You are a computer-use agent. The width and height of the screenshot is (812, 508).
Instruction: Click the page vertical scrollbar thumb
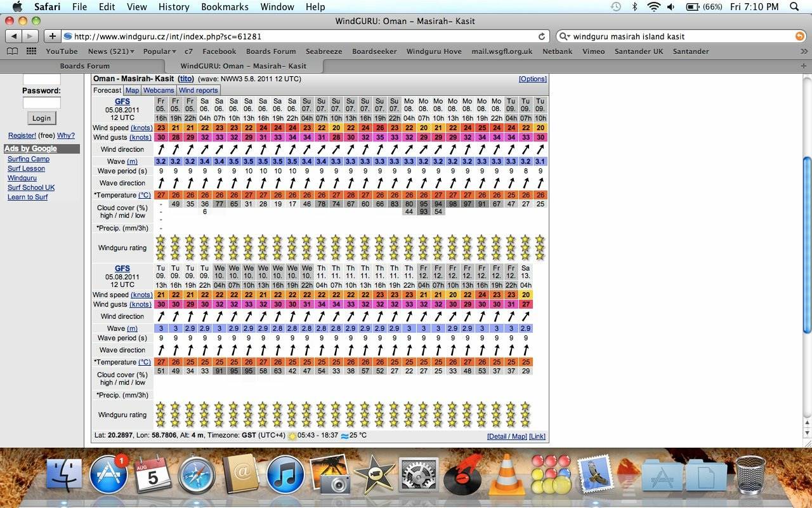coord(807,244)
